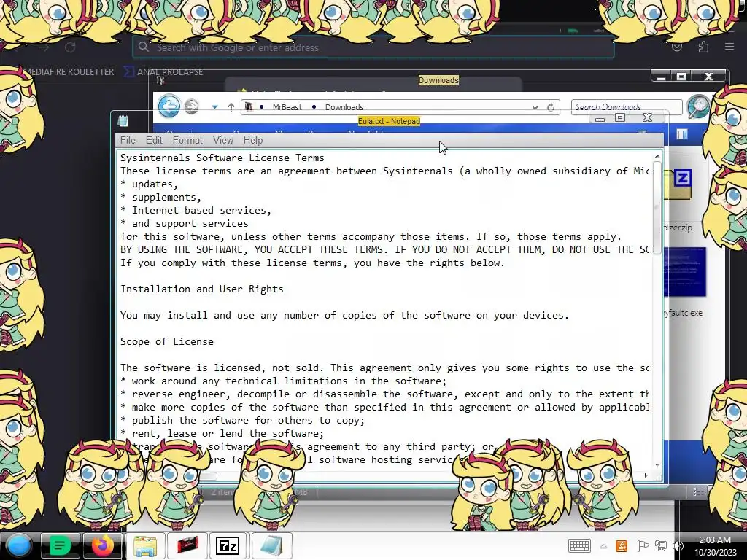Click the volume speaker tray icon

click(x=678, y=545)
